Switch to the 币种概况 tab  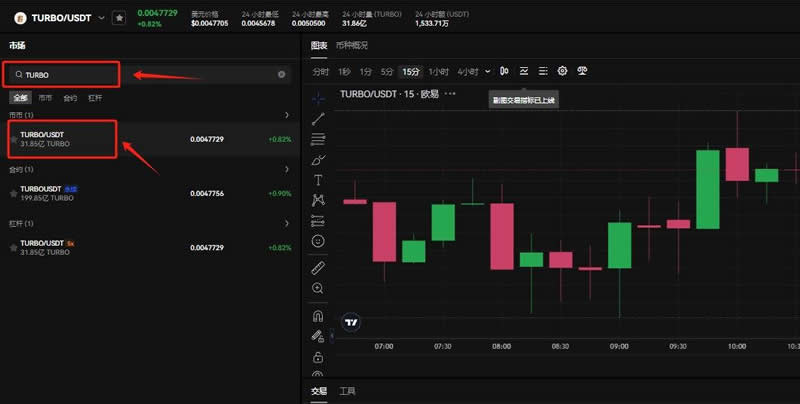coord(352,45)
